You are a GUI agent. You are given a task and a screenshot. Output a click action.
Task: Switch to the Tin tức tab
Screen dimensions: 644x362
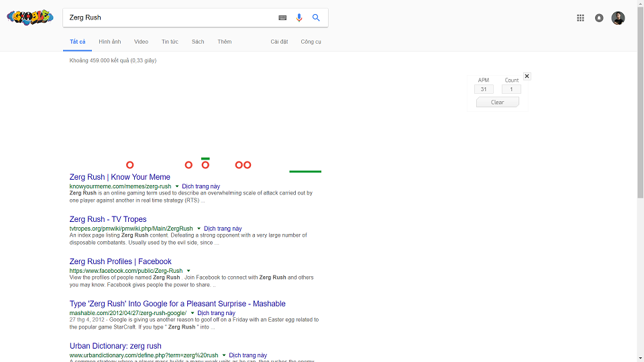tap(170, 42)
